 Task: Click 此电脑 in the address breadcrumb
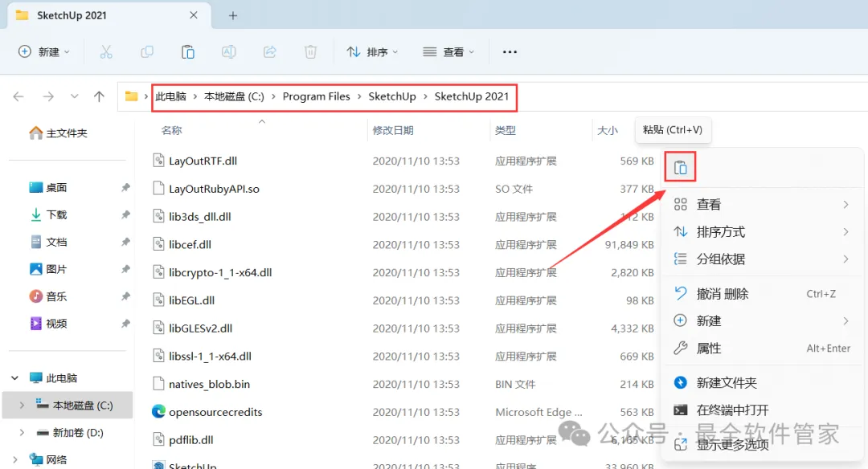170,97
